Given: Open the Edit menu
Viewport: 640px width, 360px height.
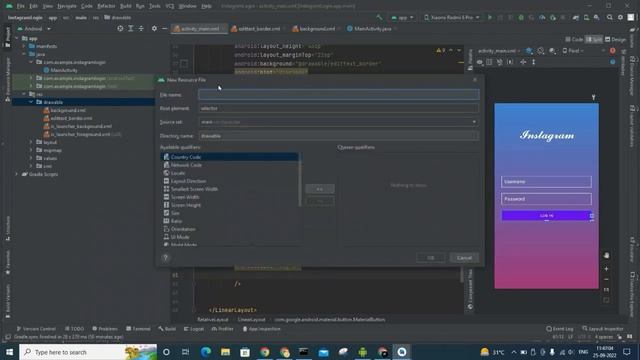Looking at the screenshot, I should (x=33, y=6).
